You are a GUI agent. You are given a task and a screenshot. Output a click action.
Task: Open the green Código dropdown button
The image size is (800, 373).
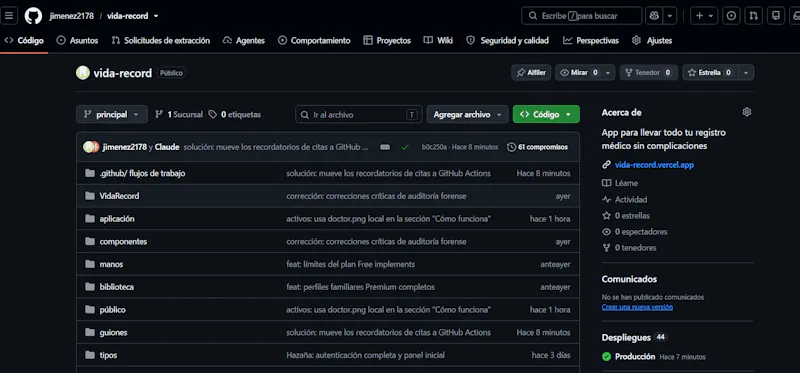(x=546, y=115)
